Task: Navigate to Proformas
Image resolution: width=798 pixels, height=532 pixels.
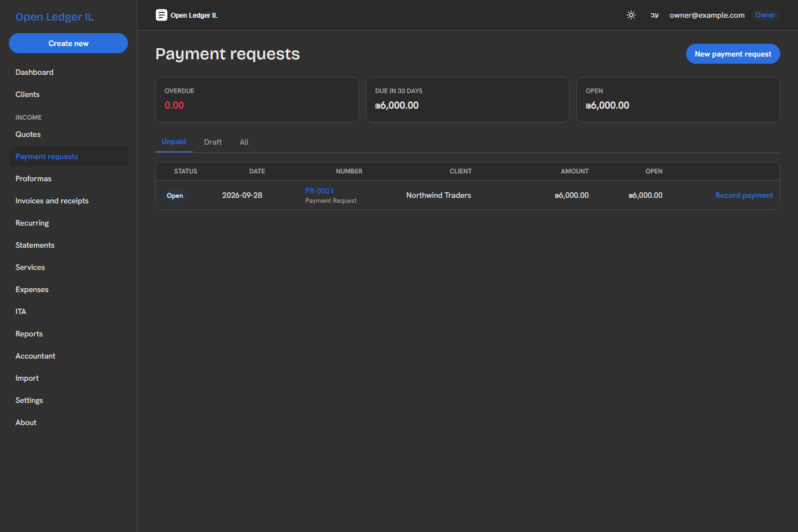Action: click(x=68, y=178)
